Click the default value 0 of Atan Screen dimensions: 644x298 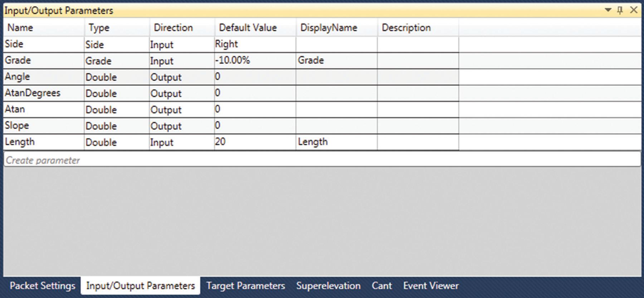pos(255,109)
